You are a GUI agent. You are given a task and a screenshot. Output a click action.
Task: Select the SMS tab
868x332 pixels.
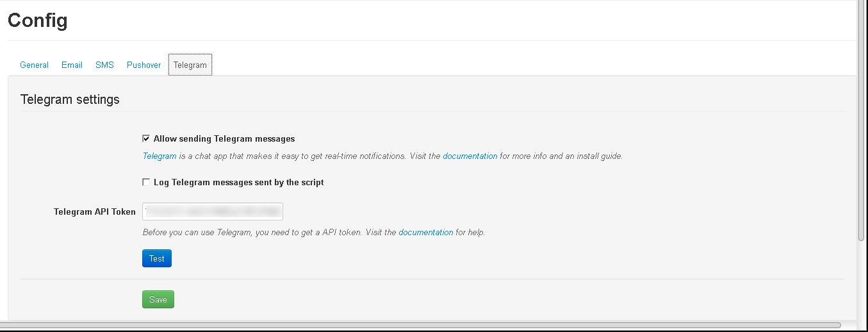coord(104,65)
